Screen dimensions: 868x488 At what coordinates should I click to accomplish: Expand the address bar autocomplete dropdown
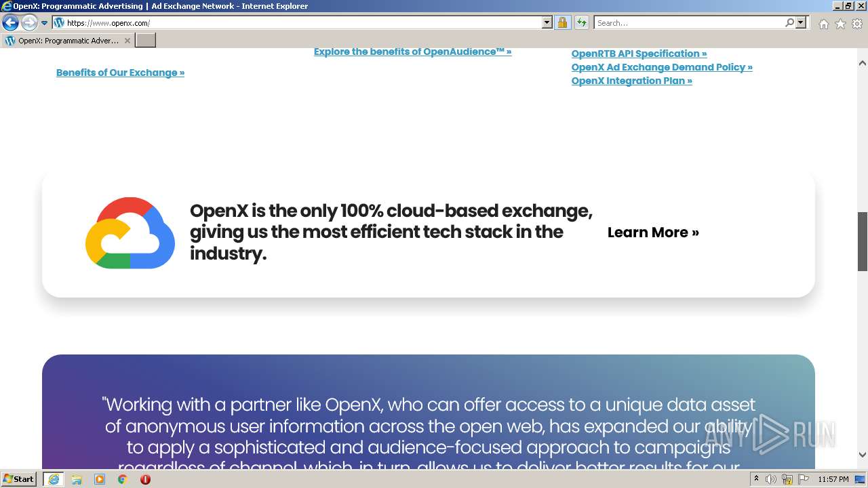[x=547, y=23]
